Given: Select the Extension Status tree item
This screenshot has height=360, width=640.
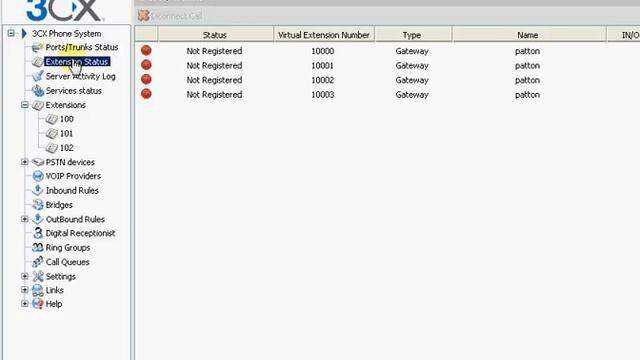Looking at the screenshot, I should coord(77,62).
